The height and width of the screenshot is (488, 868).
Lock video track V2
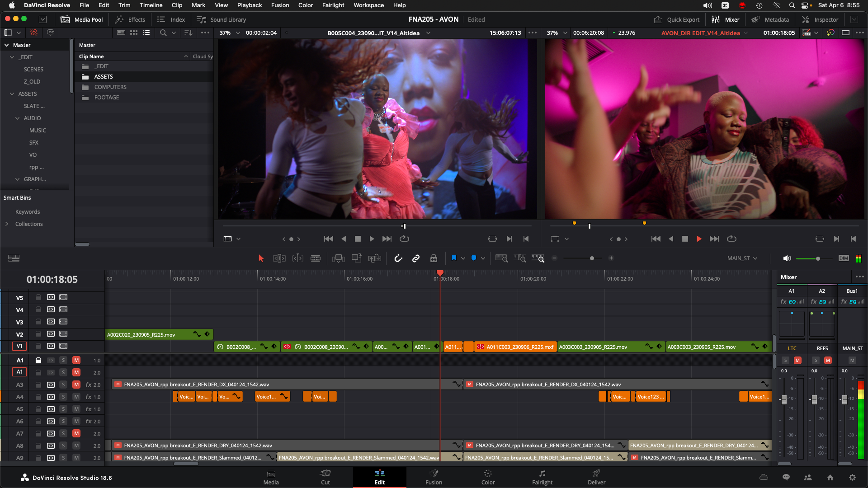coord(38,334)
